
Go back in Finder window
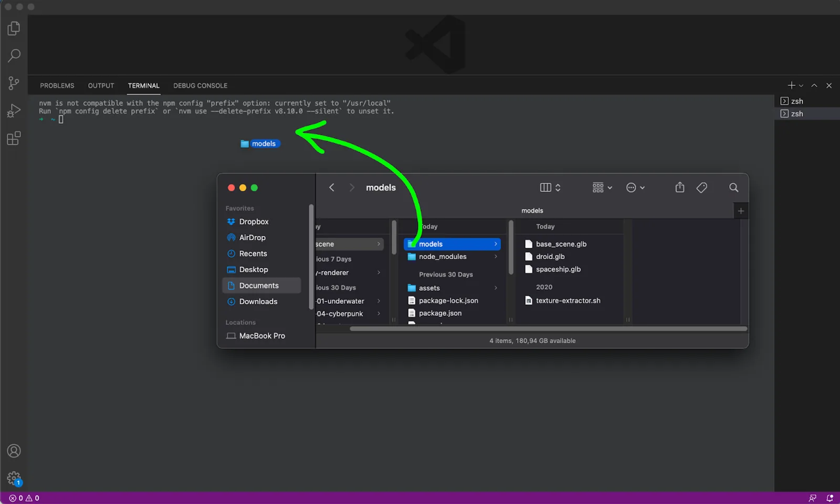coord(332,187)
